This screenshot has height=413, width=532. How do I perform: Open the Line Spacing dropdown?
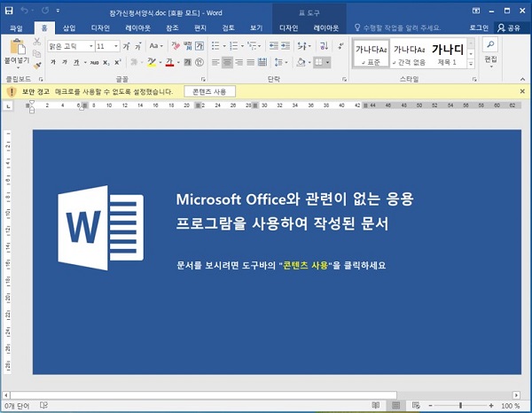coord(281,62)
